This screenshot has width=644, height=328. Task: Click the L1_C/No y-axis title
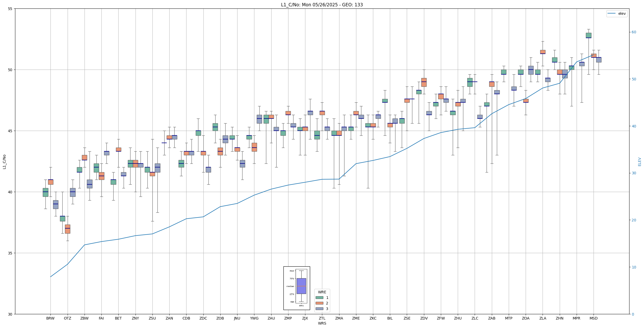tap(4, 162)
